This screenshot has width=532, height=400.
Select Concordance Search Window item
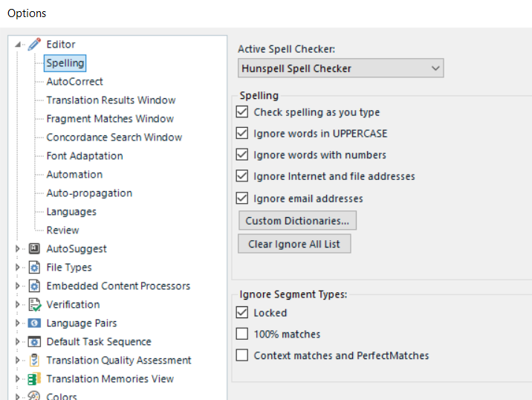point(114,138)
